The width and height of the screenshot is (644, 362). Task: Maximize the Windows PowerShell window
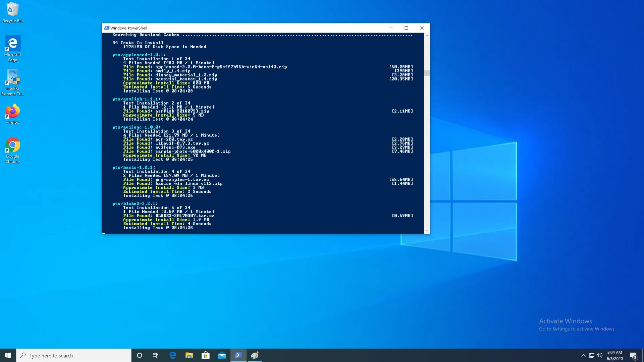click(406, 28)
